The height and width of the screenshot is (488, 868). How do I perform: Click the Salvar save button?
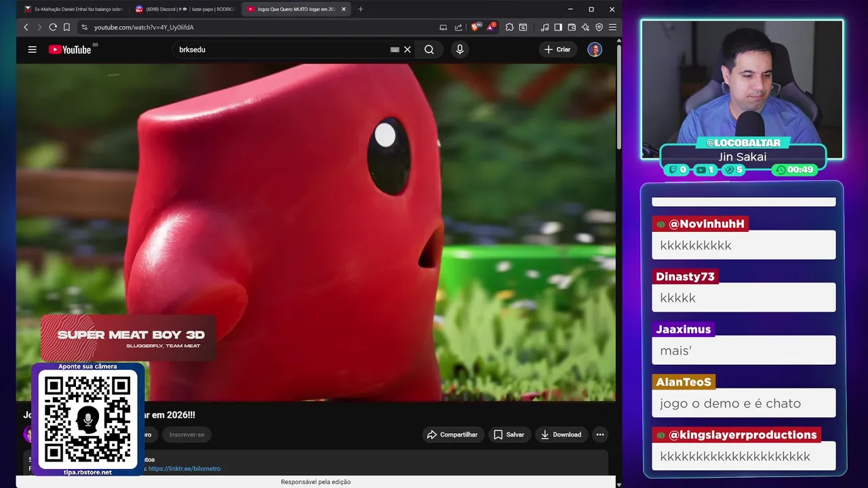509,434
